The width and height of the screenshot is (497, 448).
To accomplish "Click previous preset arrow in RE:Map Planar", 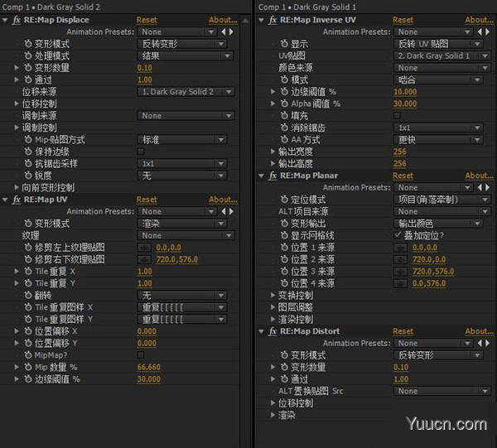I will click(480, 188).
